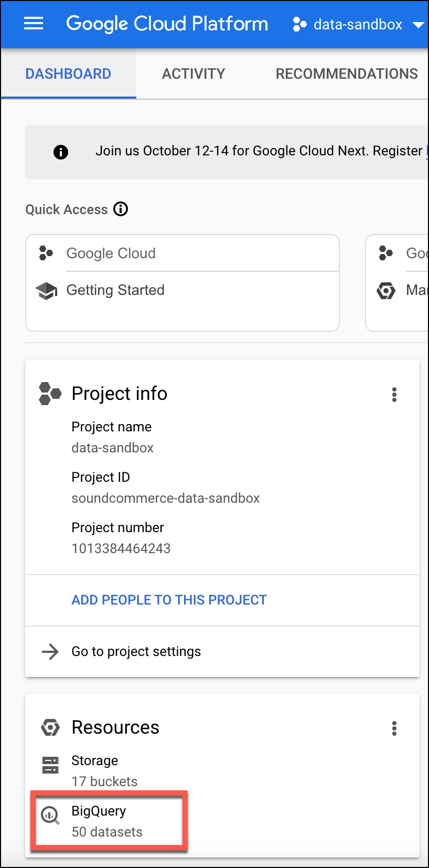429x868 pixels.
Task: Switch to the ACTIVITY tab
Action: click(193, 73)
